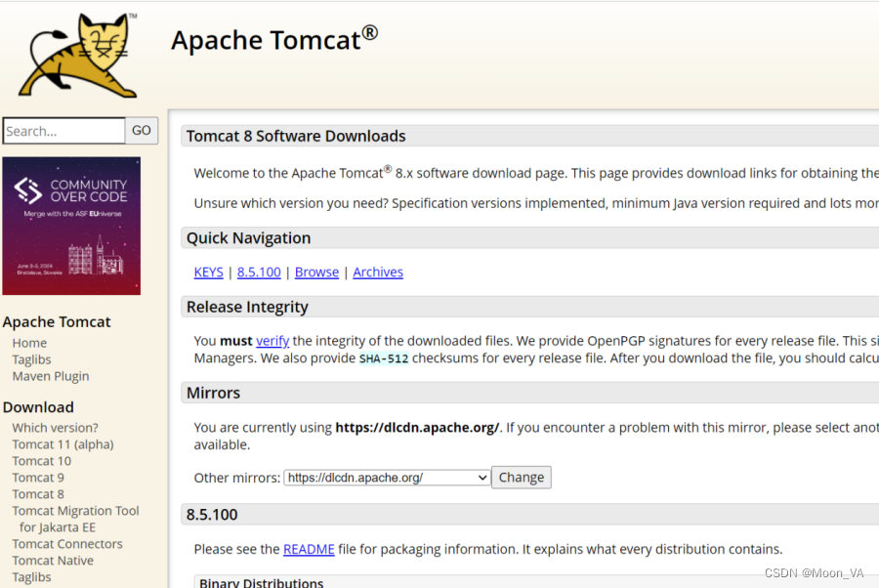The height and width of the screenshot is (588, 879).
Task: Select Tomcat 8 download link
Action: click(x=38, y=494)
